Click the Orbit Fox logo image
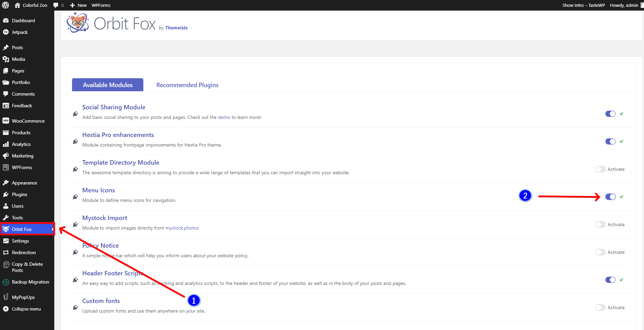 [x=78, y=23]
